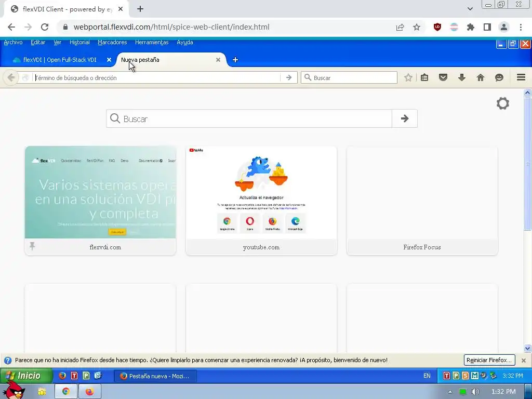Open the Firefox Focus tile
This screenshot has width=532, height=399.
422,201
